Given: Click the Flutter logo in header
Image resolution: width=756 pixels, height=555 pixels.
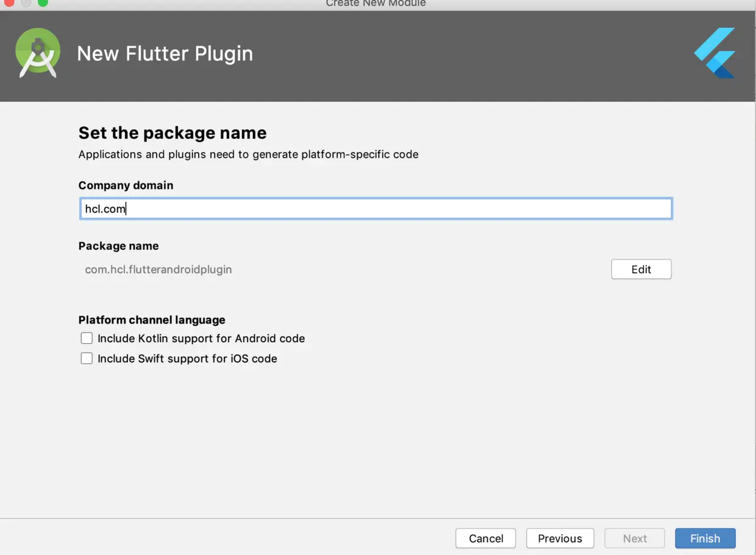Looking at the screenshot, I should tap(715, 53).
